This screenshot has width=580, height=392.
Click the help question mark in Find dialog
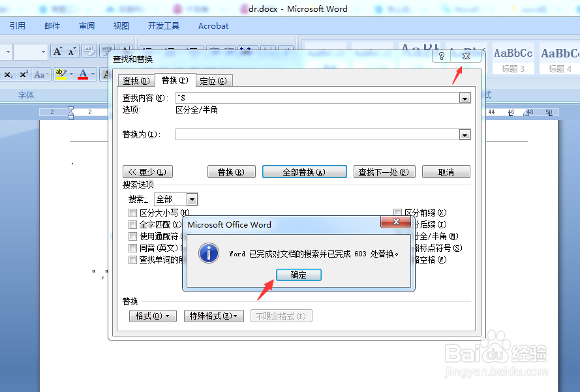tap(442, 56)
